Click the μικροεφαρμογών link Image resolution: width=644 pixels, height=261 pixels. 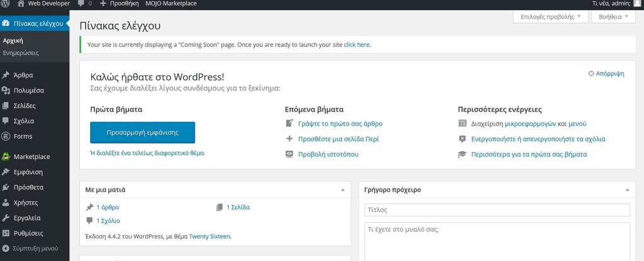click(530, 123)
